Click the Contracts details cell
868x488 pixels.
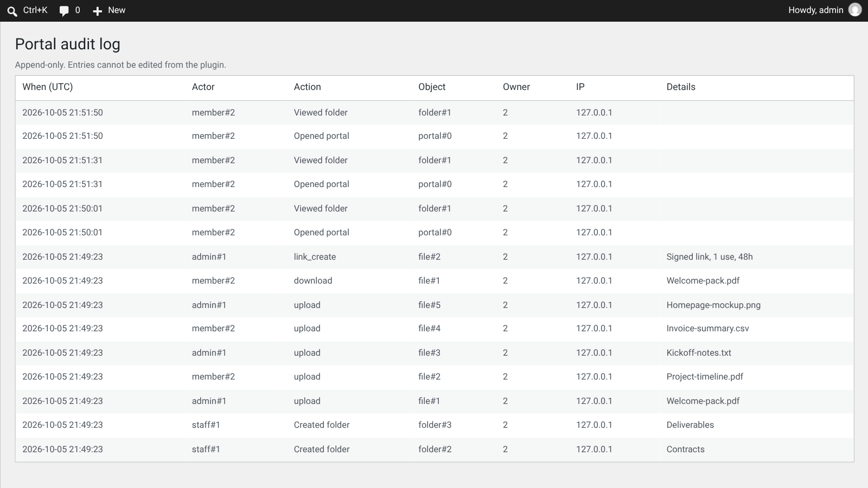685,449
